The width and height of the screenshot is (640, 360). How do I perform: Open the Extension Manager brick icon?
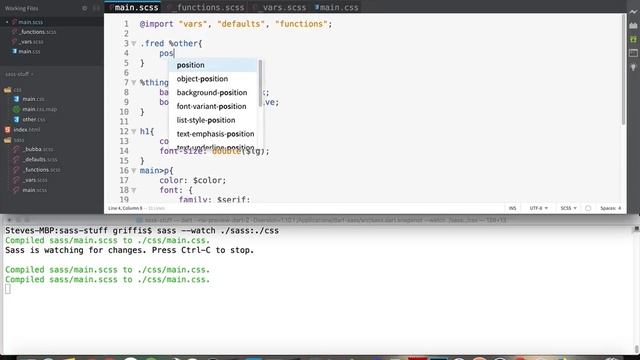pos(633,25)
